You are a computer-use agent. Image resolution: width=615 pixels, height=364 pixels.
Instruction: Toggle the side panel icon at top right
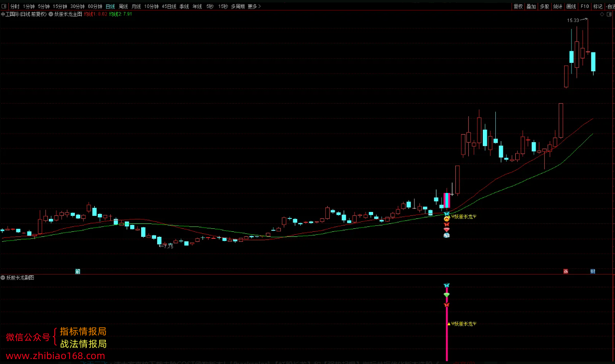(609, 14)
